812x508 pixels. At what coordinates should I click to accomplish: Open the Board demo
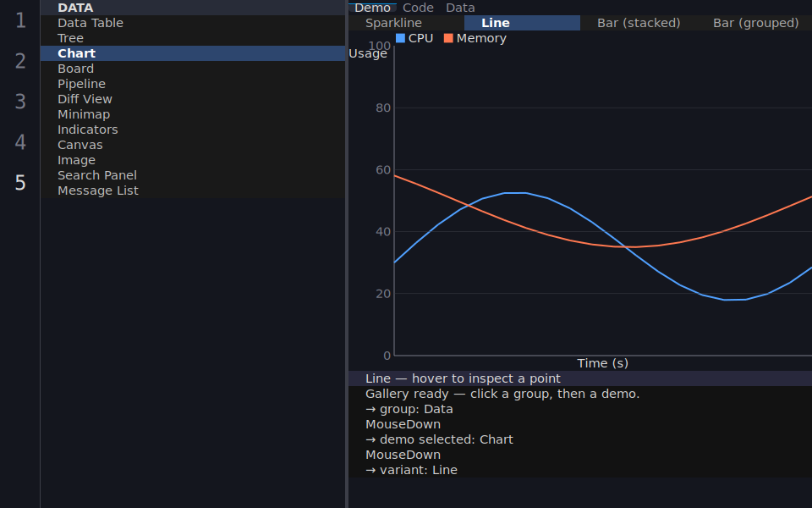pyautogui.click(x=193, y=69)
